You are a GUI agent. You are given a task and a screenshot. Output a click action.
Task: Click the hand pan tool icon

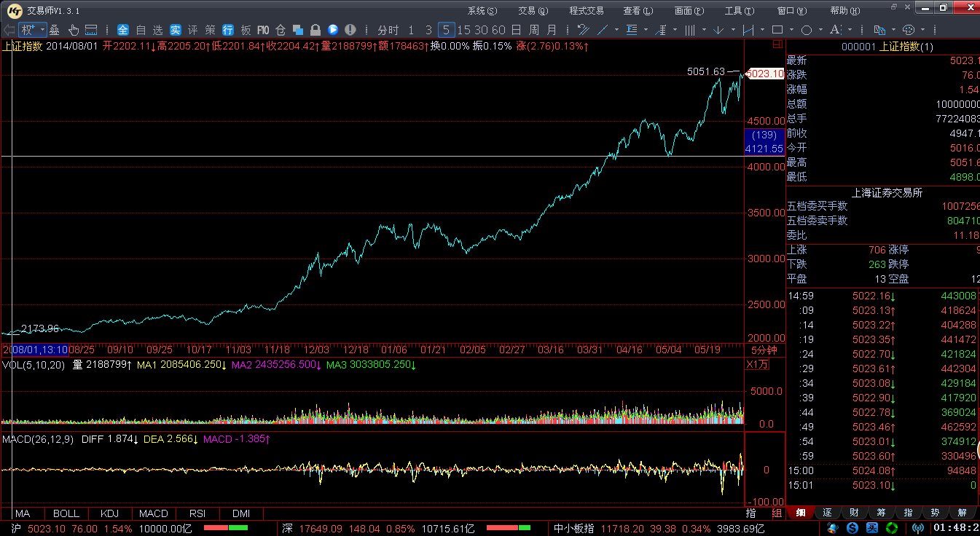coord(74,30)
